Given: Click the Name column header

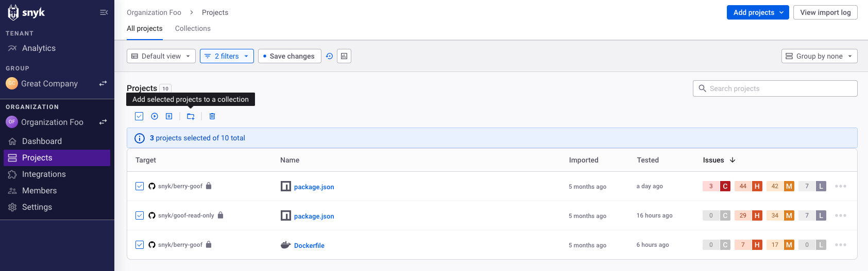Looking at the screenshot, I should click(290, 160).
